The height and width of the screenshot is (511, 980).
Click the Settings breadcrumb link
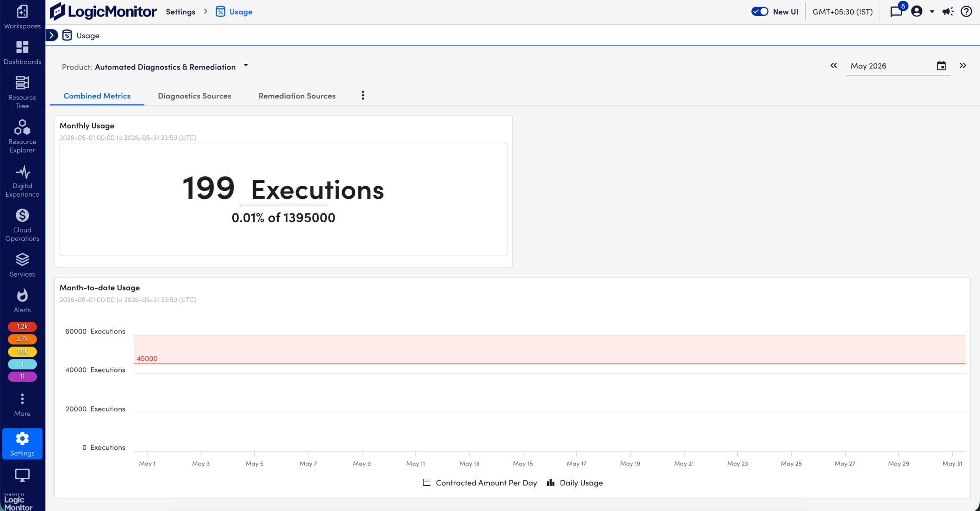pos(180,12)
